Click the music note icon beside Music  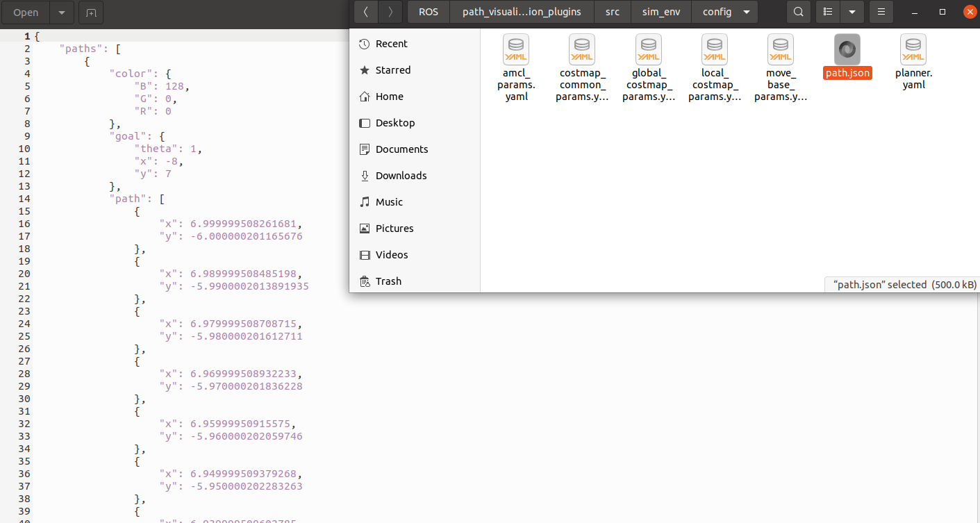[x=364, y=202]
